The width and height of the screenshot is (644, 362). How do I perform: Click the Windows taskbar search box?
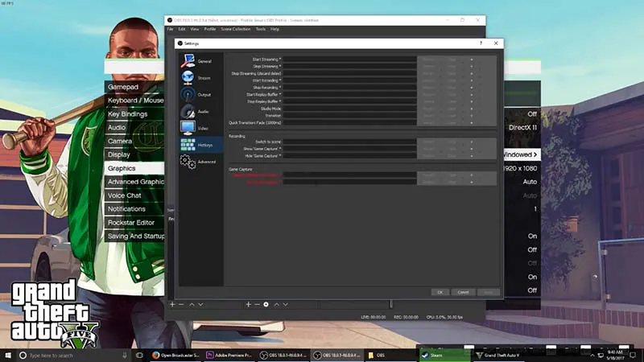coord(72,355)
